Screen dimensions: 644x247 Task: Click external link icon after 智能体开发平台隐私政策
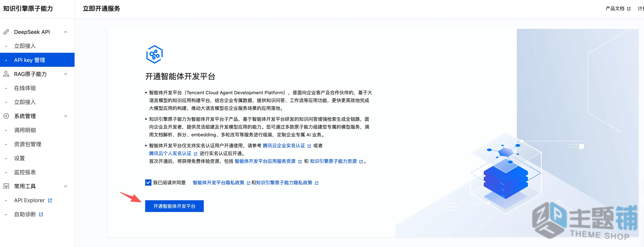[248, 183]
